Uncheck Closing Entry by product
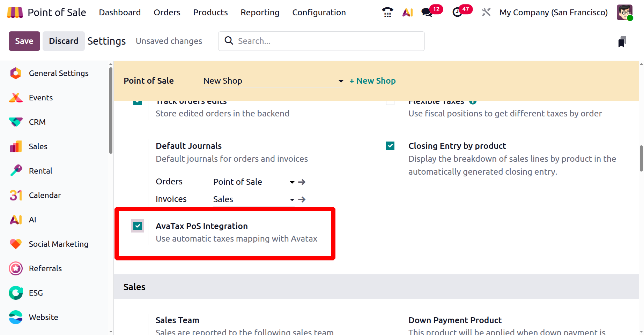The width and height of the screenshot is (644, 335). click(x=390, y=146)
